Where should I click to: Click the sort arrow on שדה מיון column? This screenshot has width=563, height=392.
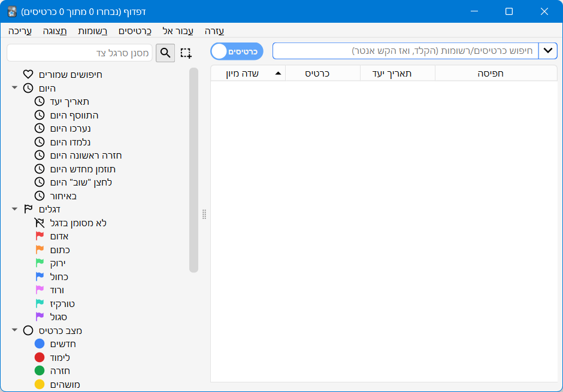278,73
